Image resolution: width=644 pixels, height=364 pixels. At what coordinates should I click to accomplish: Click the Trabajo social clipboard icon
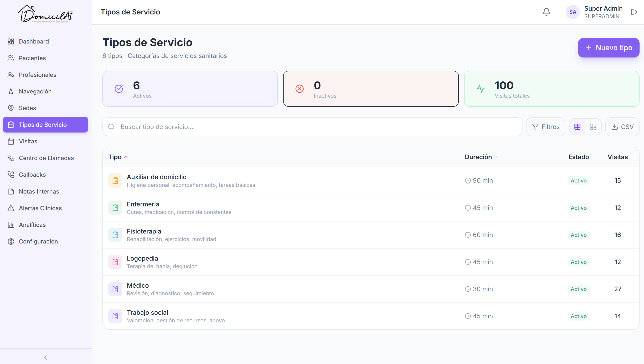(x=115, y=316)
